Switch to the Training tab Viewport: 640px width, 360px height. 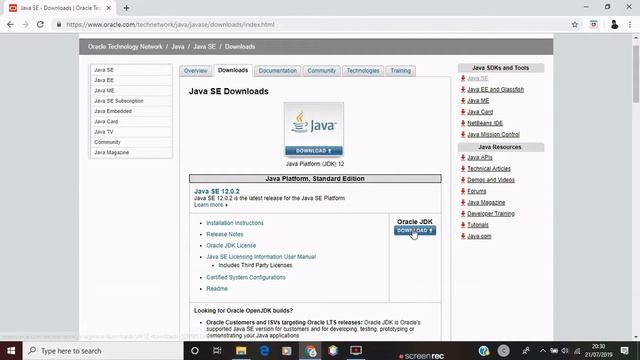pos(400,71)
